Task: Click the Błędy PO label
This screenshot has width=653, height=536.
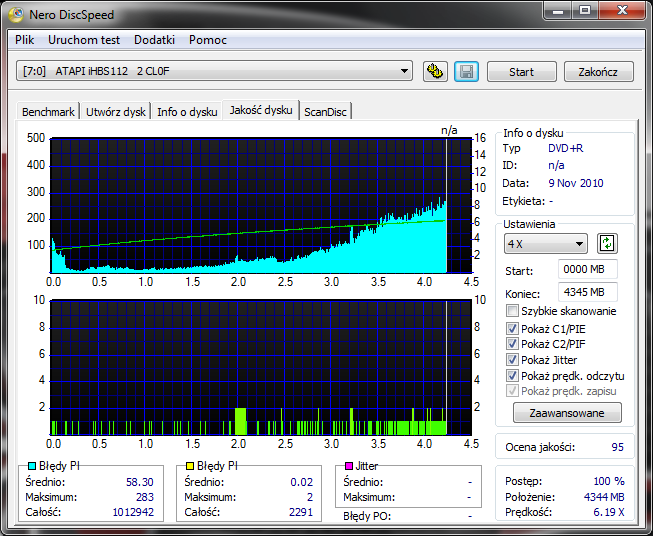Action: coord(367,516)
